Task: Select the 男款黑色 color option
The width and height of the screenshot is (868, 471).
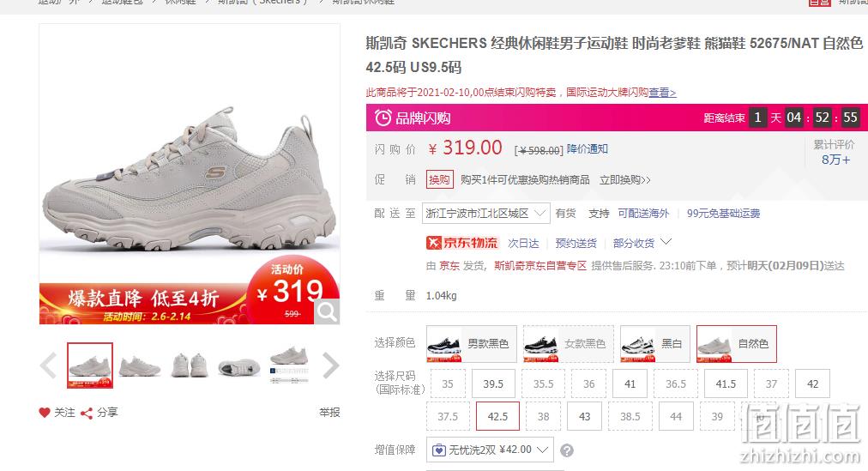Action: pyautogui.click(x=472, y=344)
